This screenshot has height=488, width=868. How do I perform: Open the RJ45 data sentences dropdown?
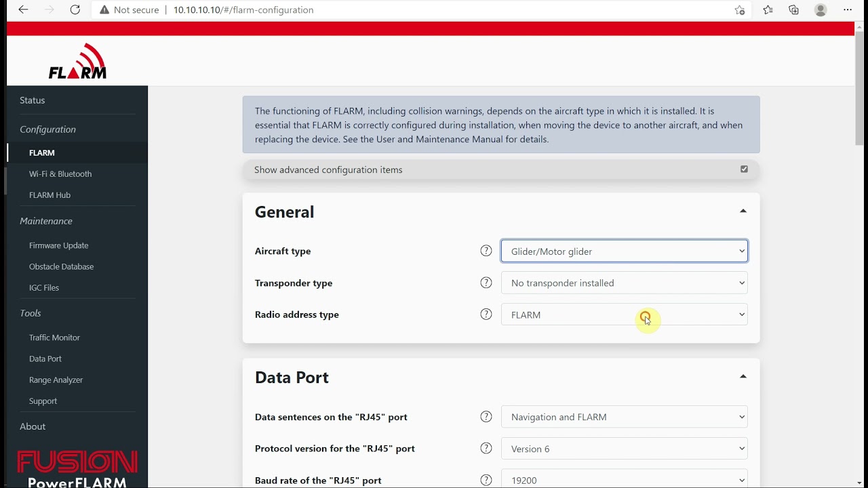pyautogui.click(x=625, y=417)
